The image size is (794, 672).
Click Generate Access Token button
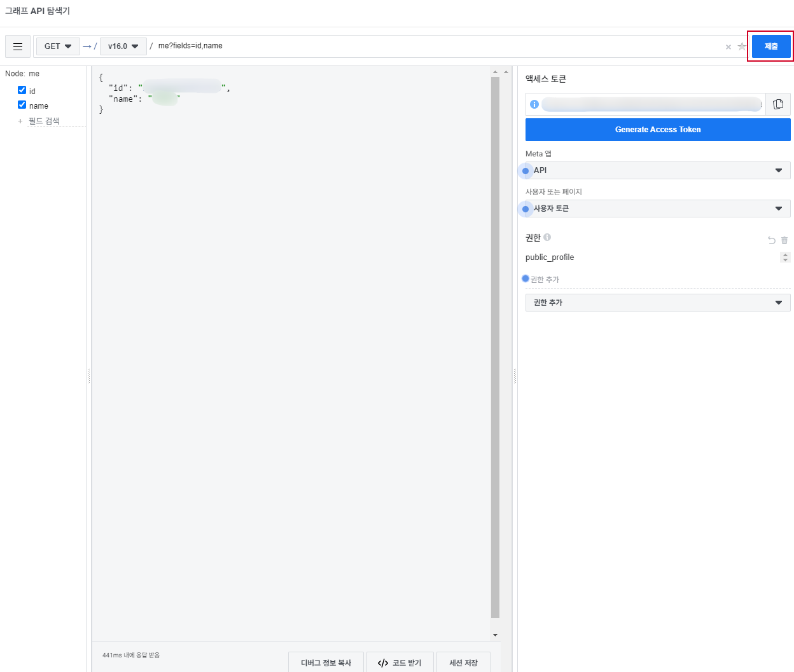658,130
